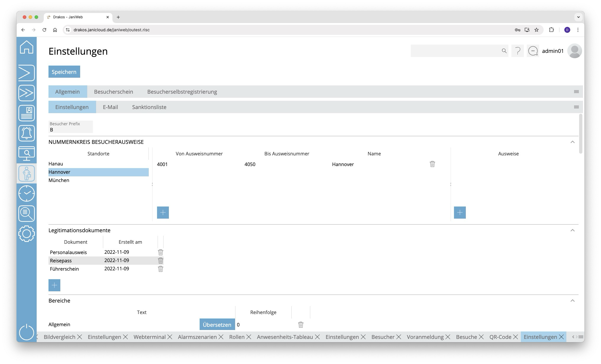Collapse the Bereiche section

(x=573, y=301)
